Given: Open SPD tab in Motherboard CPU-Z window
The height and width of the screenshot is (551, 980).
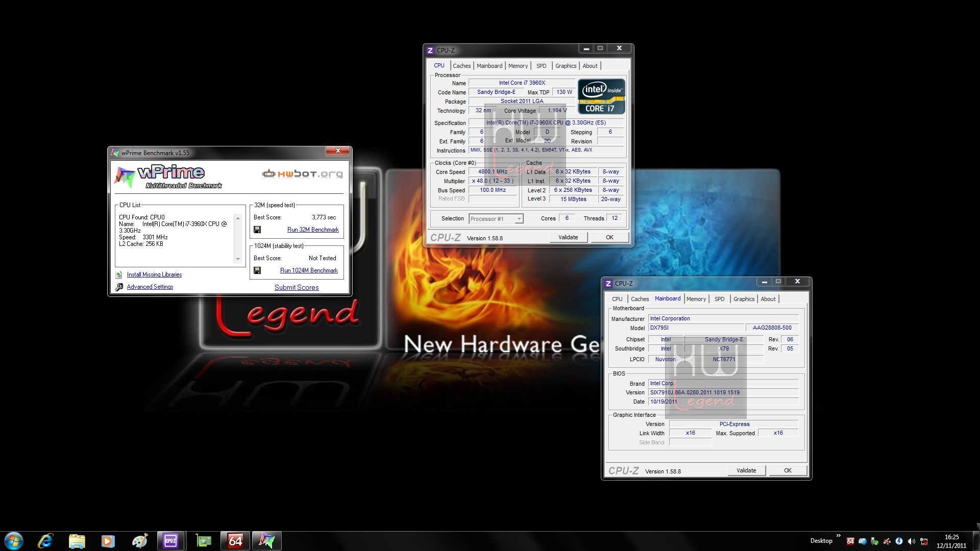Looking at the screenshot, I should click(x=720, y=299).
